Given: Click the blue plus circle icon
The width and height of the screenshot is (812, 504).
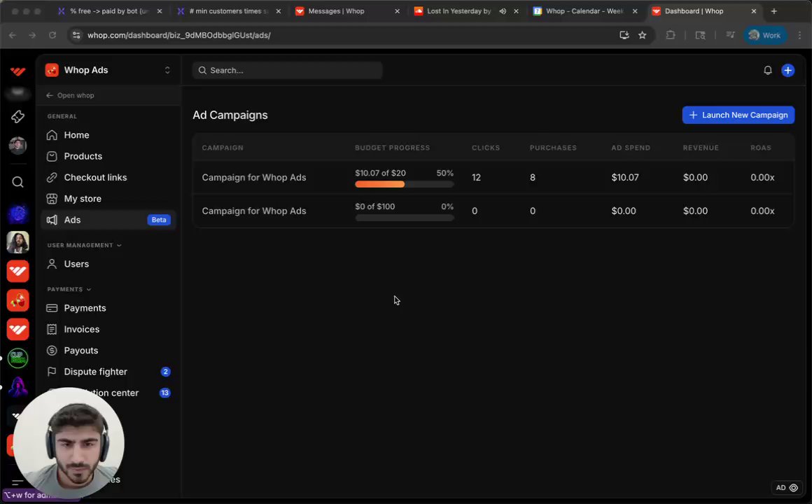Looking at the screenshot, I should [x=788, y=71].
